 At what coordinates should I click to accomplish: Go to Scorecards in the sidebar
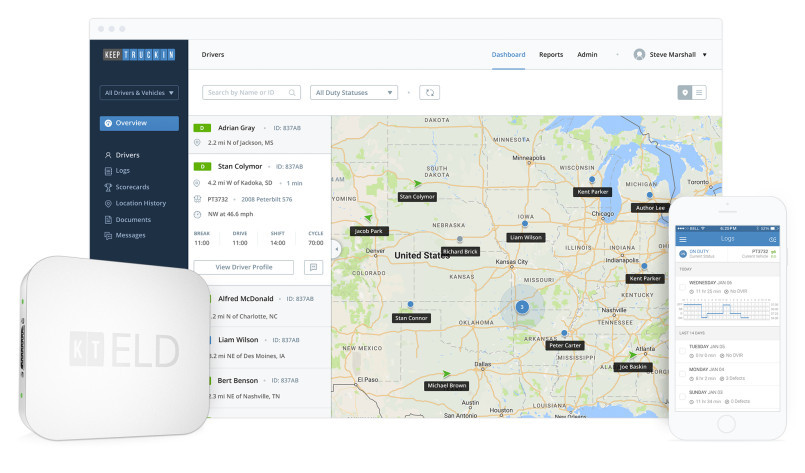[127, 187]
